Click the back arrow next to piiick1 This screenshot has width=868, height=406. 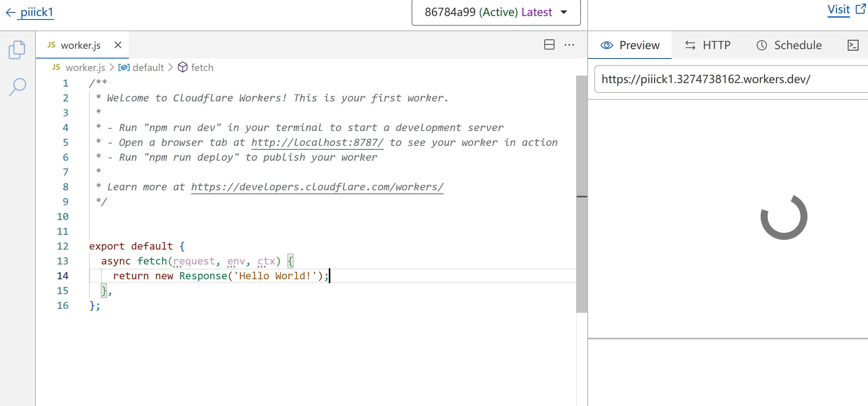[11, 12]
